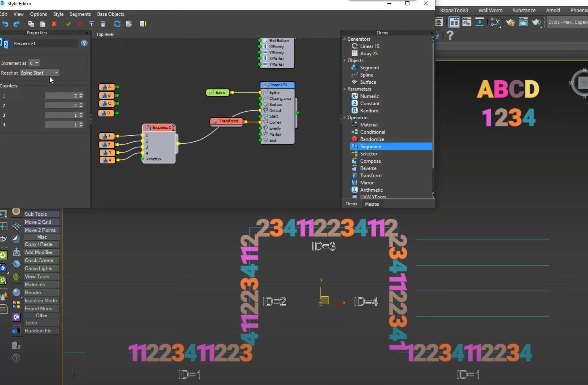Select Surface item in Items list
588x385 pixels.
368,82
